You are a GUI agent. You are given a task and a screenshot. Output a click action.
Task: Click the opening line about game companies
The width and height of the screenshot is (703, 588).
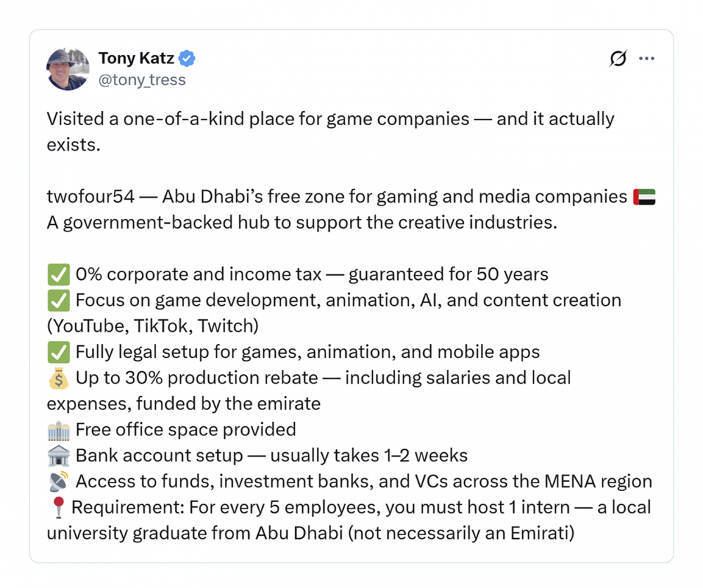coord(330,132)
